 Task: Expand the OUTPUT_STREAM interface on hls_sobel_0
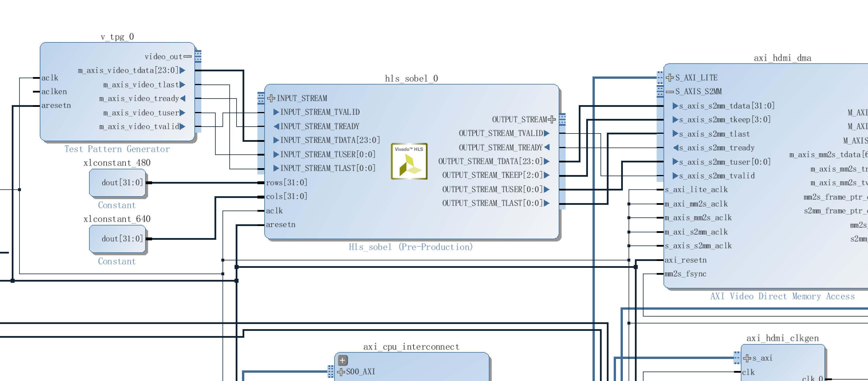552,119
